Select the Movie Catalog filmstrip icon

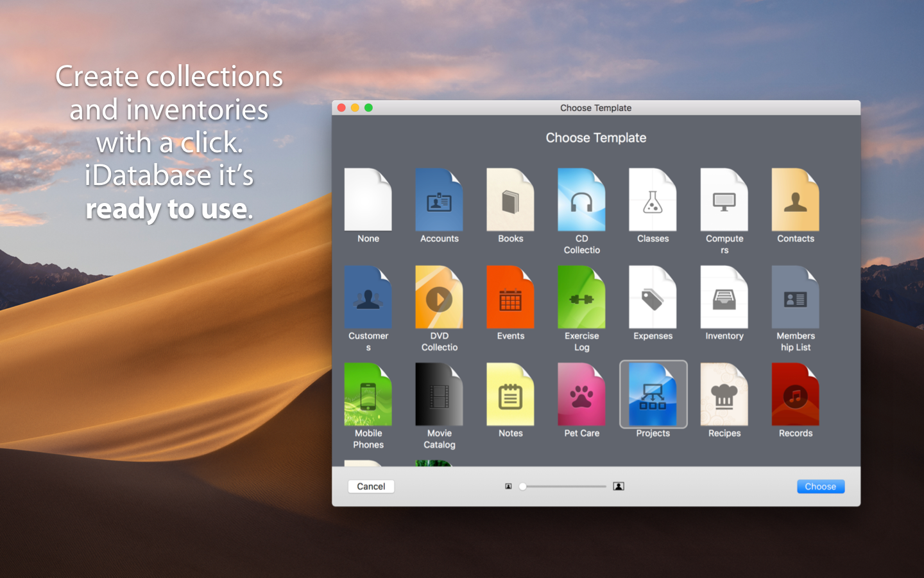(439, 394)
